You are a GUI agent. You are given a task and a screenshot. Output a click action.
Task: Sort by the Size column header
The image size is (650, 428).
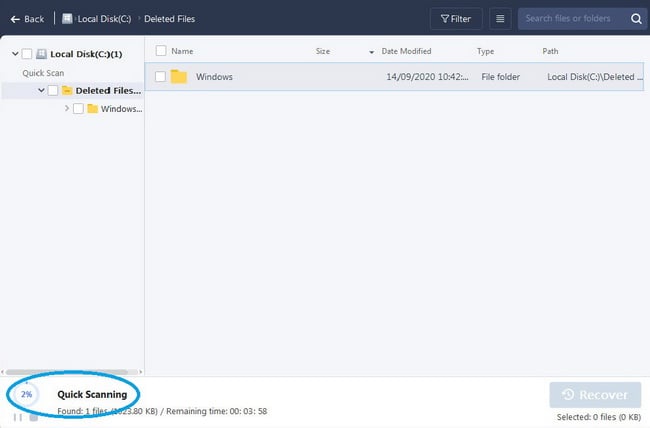[x=323, y=51]
